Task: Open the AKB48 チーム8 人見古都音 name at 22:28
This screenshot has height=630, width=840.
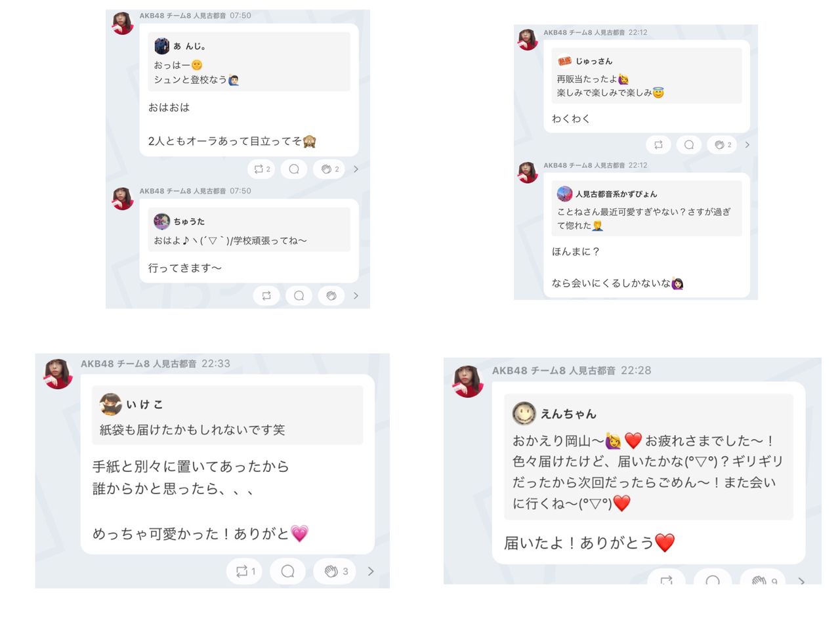Action: pyautogui.click(x=553, y=371)
